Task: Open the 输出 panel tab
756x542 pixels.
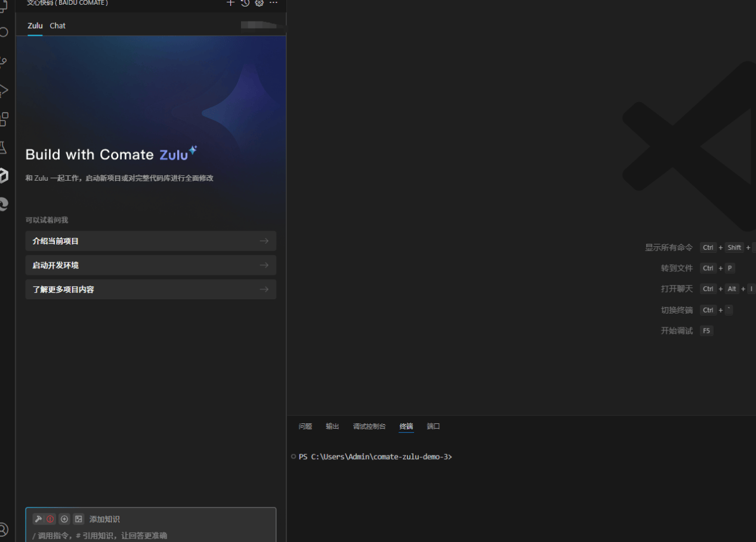Action: pos(332,426)
